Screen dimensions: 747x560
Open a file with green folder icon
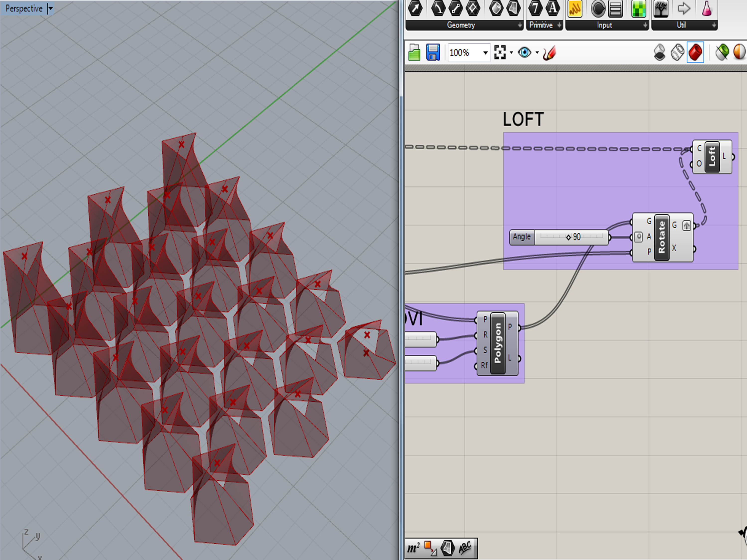(414, 52)
